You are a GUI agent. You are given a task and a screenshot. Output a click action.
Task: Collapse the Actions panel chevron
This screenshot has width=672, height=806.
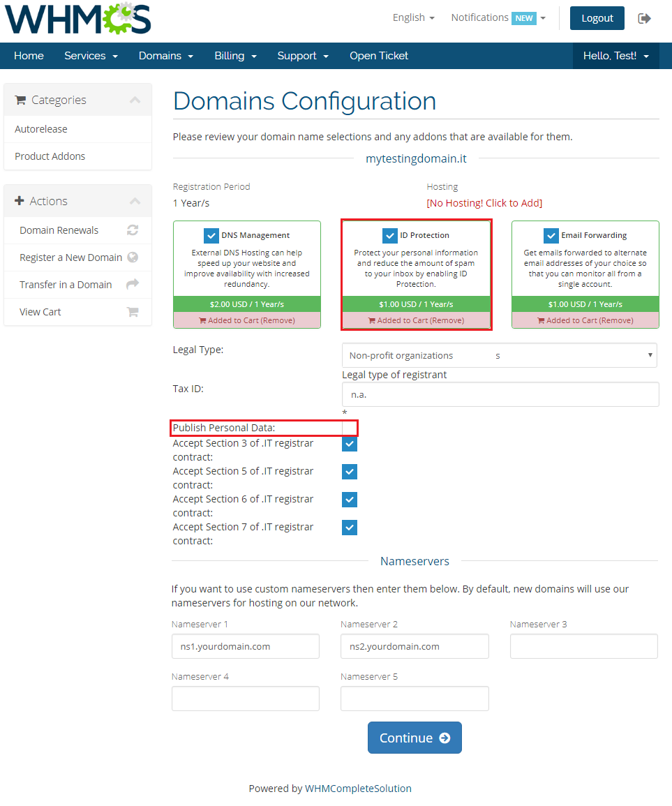135,201
